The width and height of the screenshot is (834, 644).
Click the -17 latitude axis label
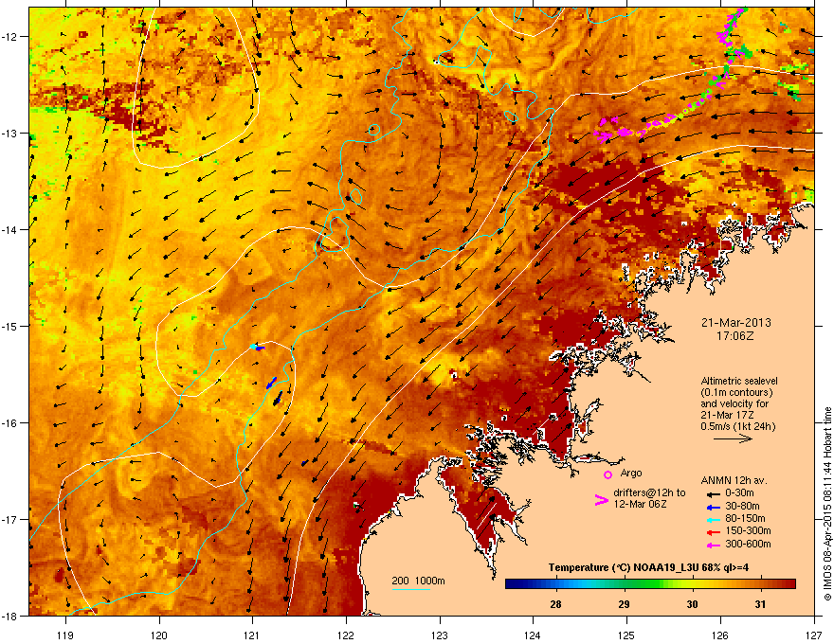coord(9,520)
